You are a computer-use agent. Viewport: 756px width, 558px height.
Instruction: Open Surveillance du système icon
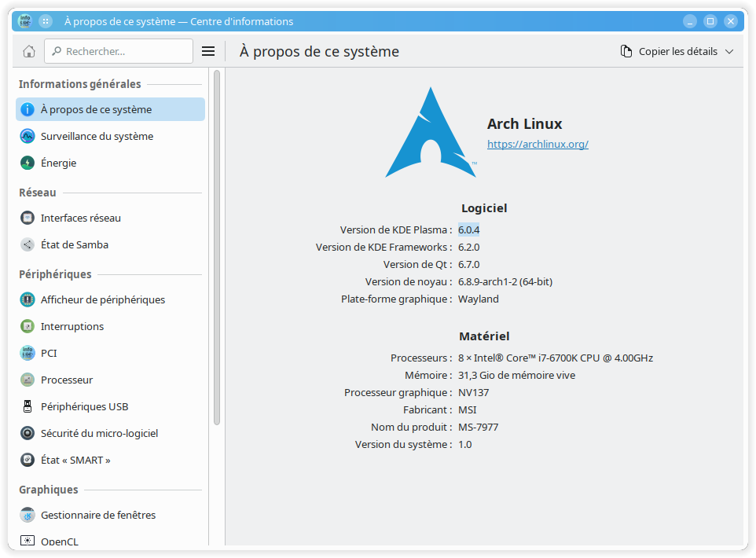tap(28, 136)
